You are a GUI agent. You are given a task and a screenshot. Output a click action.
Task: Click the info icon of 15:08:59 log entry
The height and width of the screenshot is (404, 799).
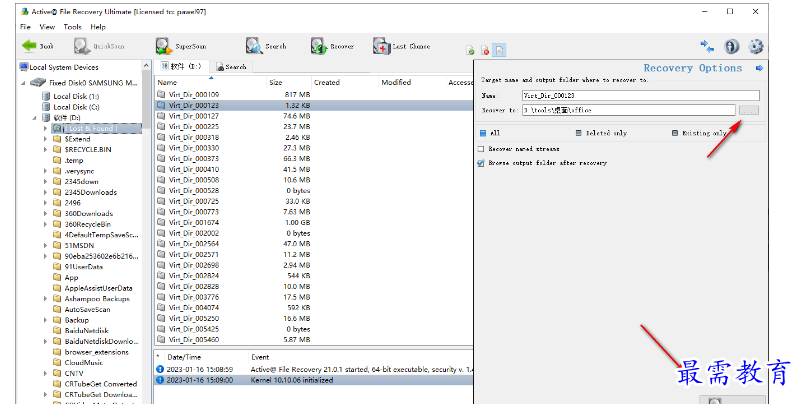click(160, 369)
